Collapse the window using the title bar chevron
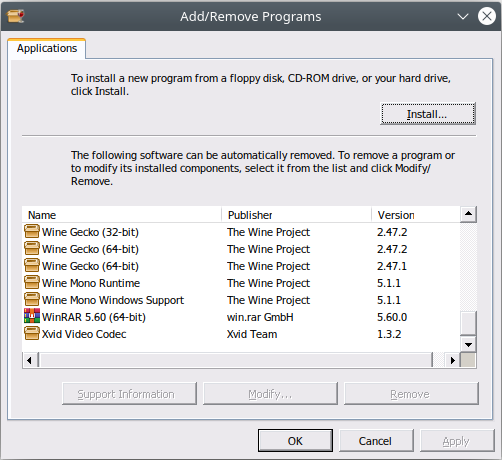This screenshot has width=502, height=460. coord(463,16)
